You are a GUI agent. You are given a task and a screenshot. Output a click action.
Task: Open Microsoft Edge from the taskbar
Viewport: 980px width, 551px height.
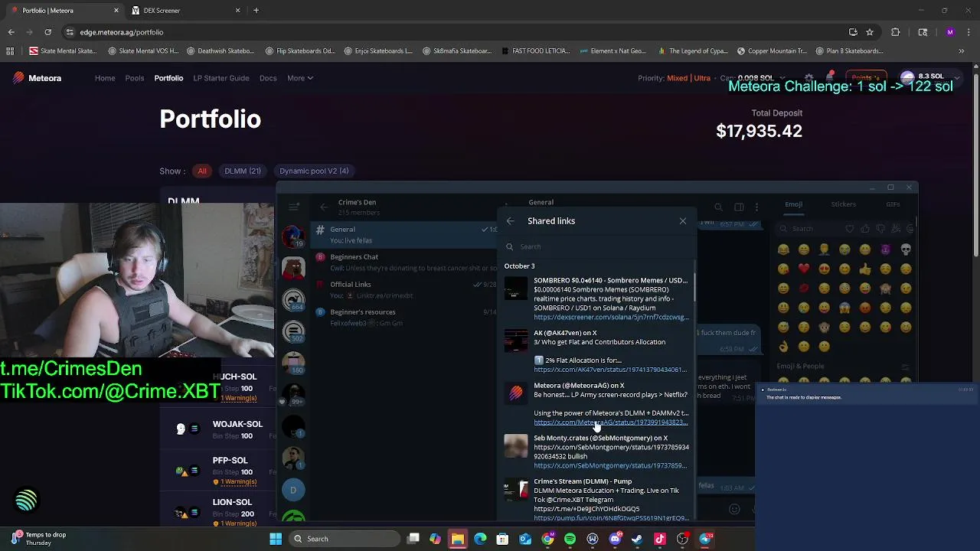480,539
